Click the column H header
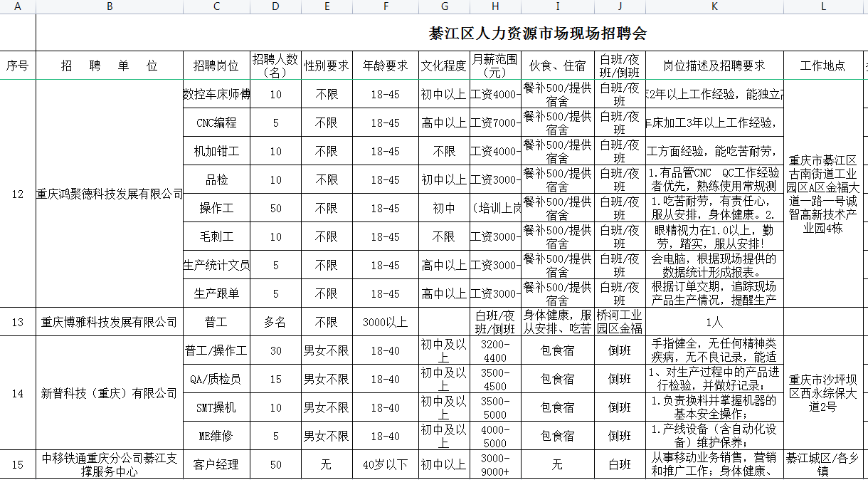Image resolution: width=868 pixels, height=480 pixels. pyautogui.click(x=495, y=6)
